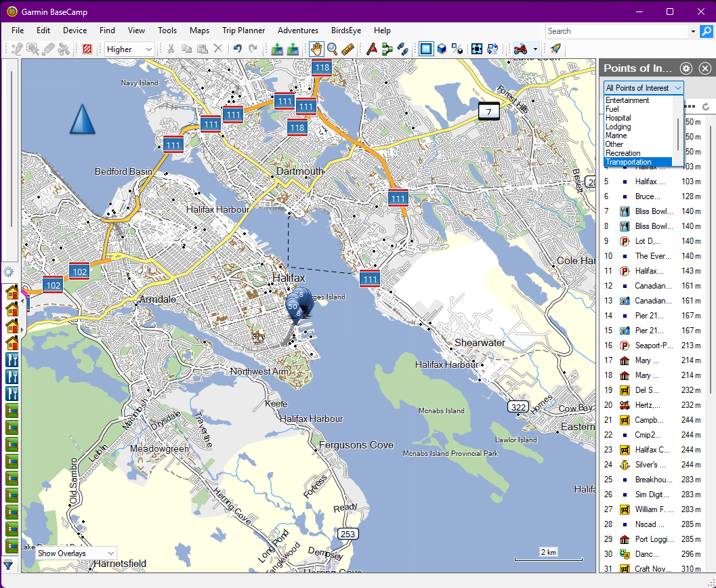Image resolution: width=716 pixels, height=588 pixels.
Task: Expand the search history arrow
Action: point(693,31)
